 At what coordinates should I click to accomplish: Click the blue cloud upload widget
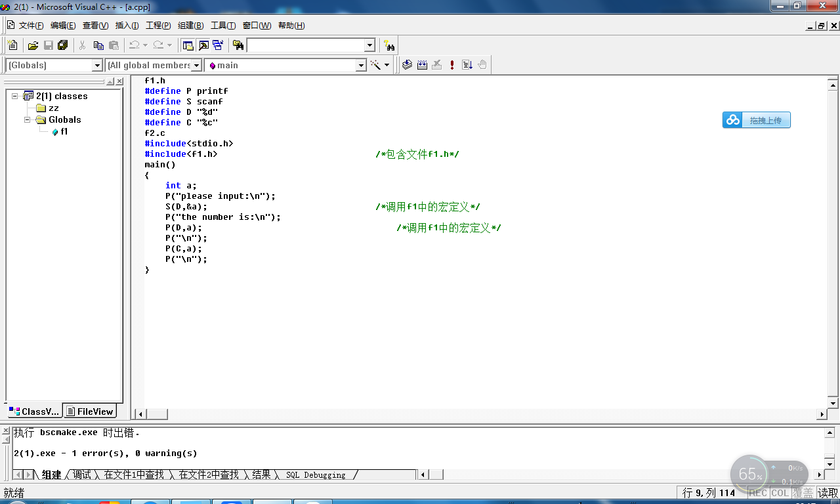click(757, 120)
